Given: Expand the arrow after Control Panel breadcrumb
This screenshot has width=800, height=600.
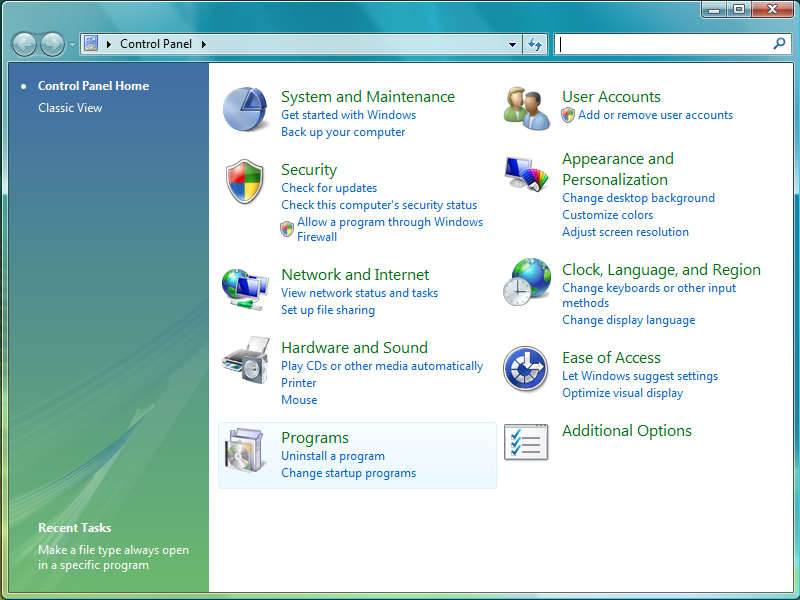Looking at the screenshot, I should pyautogui.click(x=204, y=44).
